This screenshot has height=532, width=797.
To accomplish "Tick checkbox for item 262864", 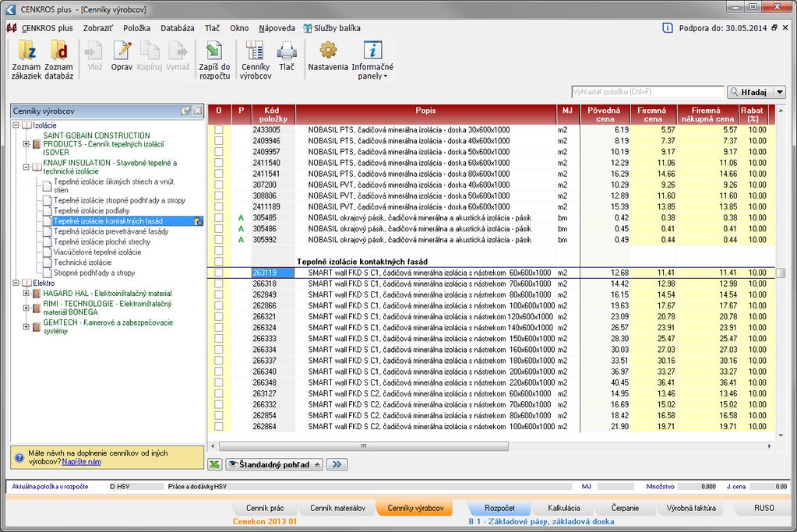I will tap(219, 426).
